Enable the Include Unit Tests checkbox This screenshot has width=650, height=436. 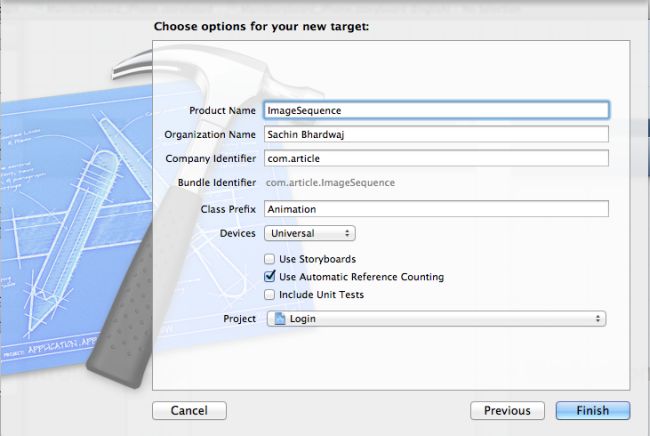269,295
